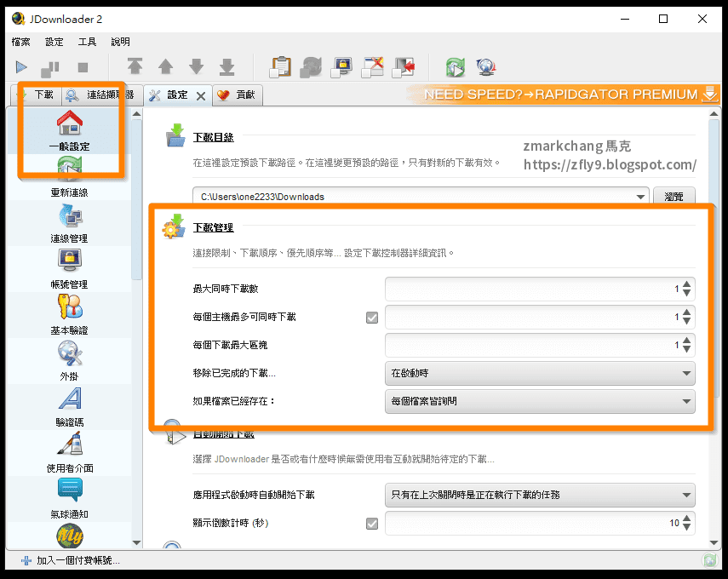Move selected item up one position

(165, 67)
